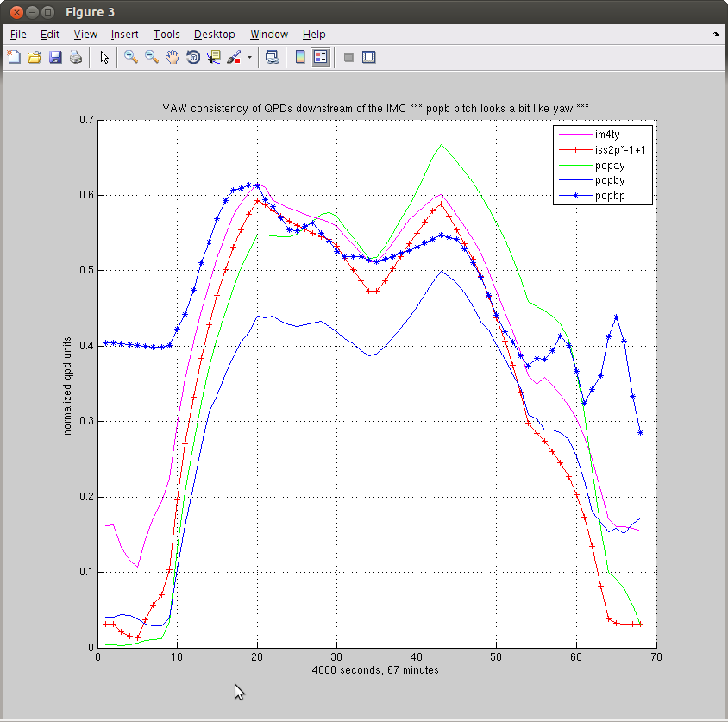Select the 'iss2p*-1+1' legend entry
The height and width of the screenshot is (722, 728).
click(620, 150)
